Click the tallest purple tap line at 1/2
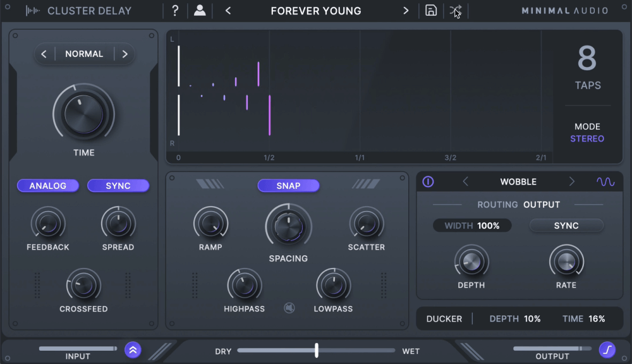This screenshot has height=364, width=632. pyautogui.click(x=270, y=115)
